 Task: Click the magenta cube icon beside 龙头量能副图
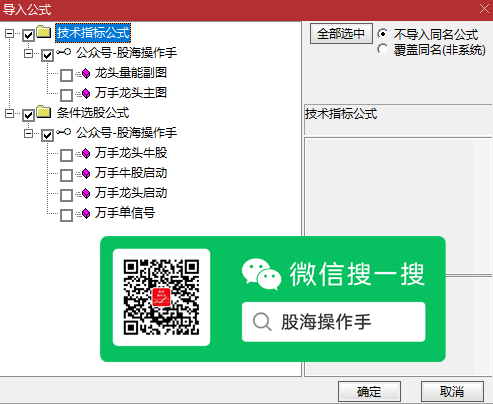pyautogui.click(x=86, y=73)
